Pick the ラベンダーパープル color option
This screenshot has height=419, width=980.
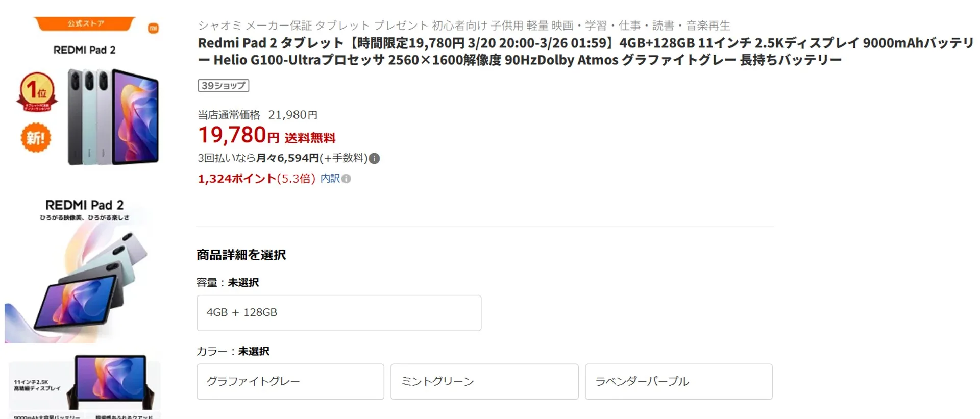[x=678, y=382]
